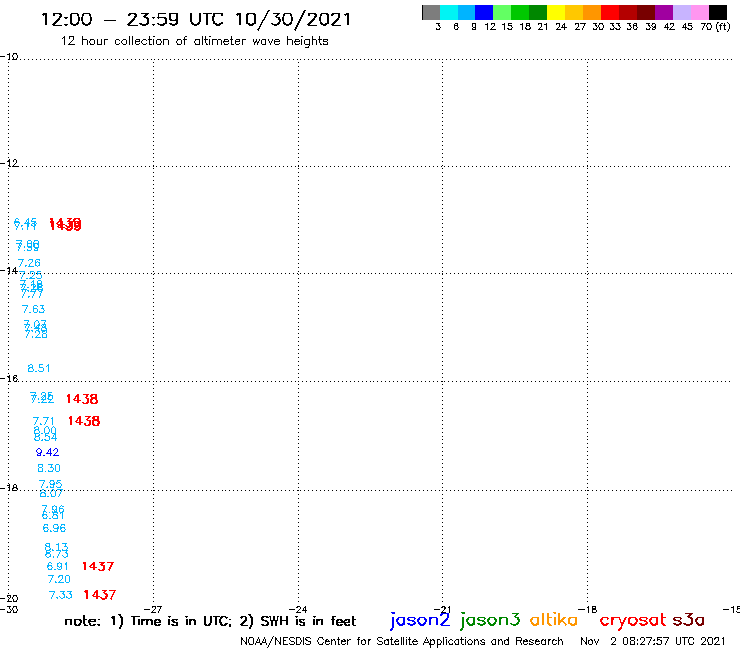
Task: Select the lavender swatch above label 45
Action: pos(682,12)
